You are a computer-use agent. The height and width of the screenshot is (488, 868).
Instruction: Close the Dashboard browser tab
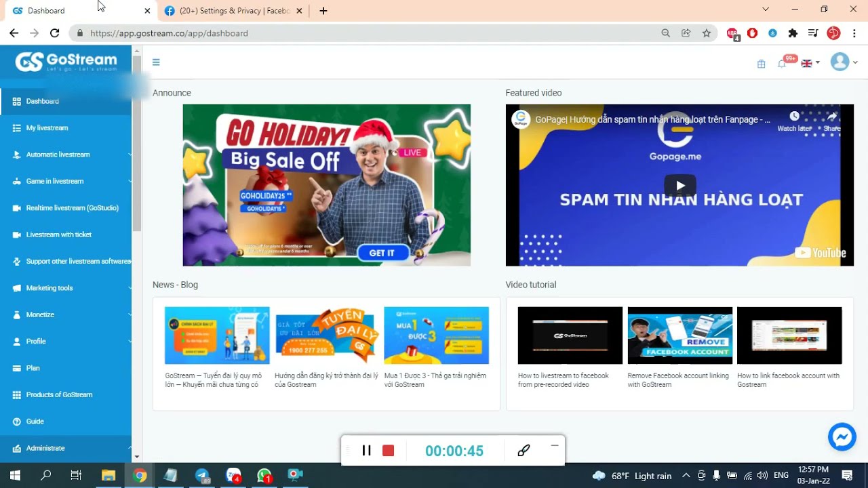(147, 11)
